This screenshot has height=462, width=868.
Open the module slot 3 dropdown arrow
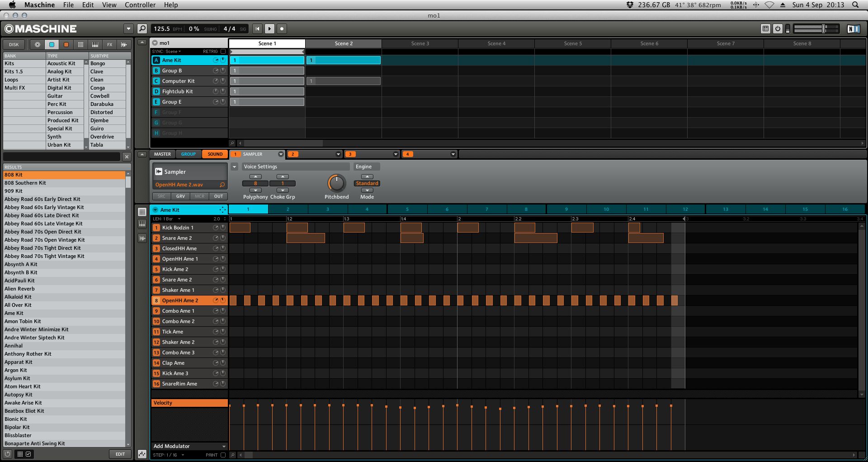tap(395, 154)
